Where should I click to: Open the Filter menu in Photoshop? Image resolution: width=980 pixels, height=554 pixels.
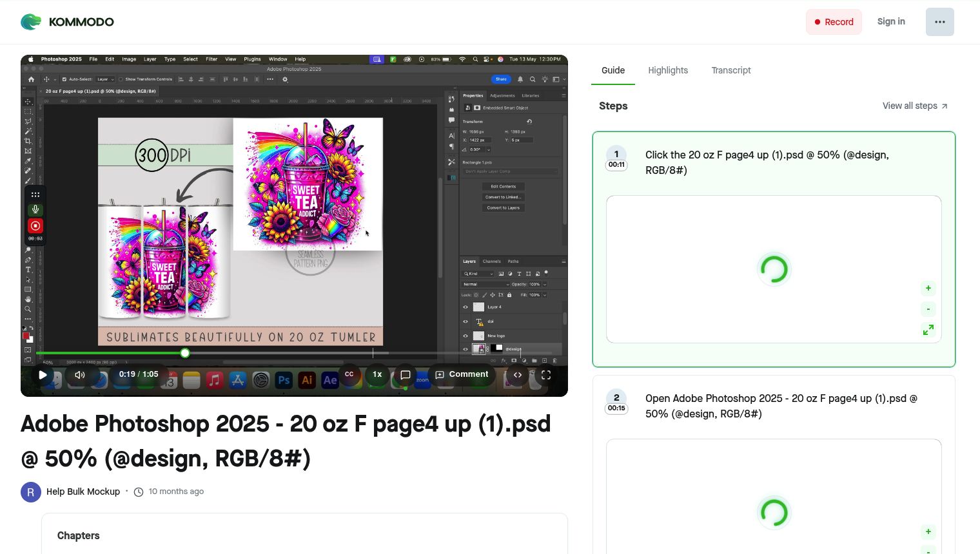pos(211,59)
